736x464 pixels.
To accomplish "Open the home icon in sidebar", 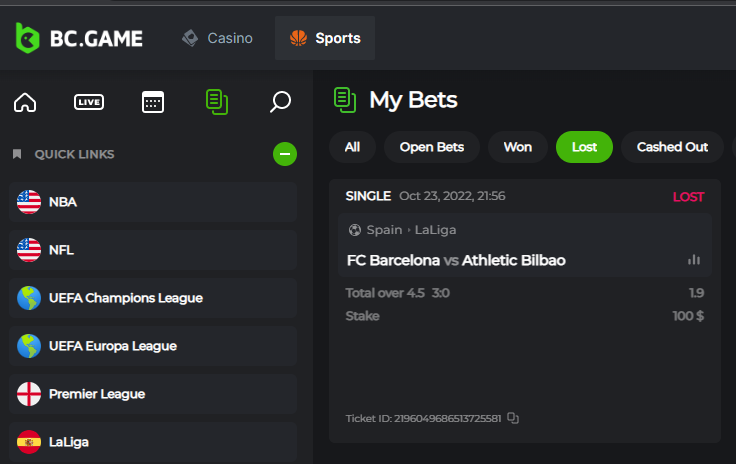I will [25, 102].
